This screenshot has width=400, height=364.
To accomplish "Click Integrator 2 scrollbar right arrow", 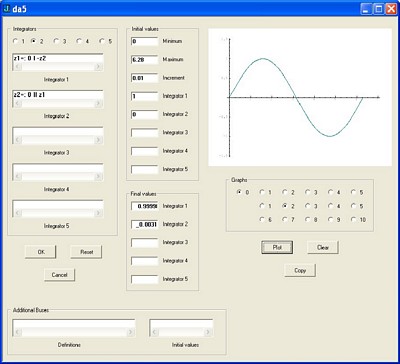I will click(x=98, y=103).
